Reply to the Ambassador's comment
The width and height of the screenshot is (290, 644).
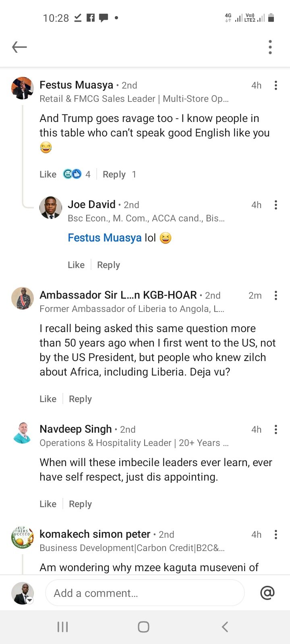click(x=80, y=399)
